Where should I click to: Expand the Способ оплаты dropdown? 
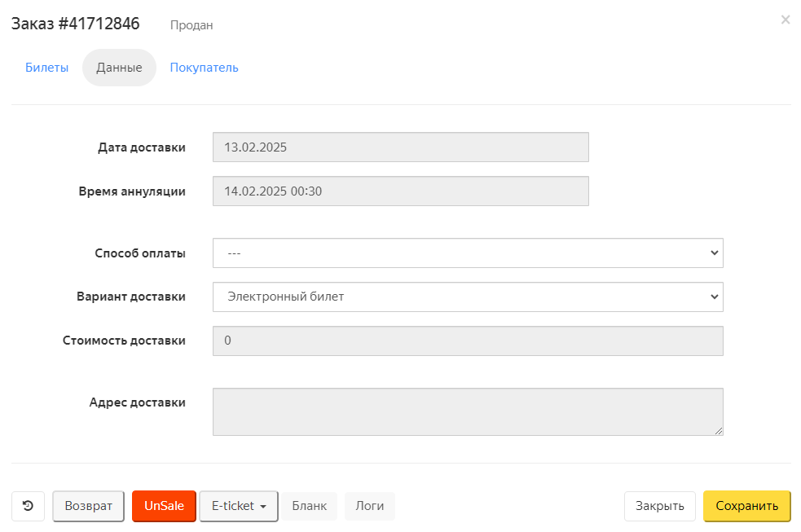[x=468, y=253]
